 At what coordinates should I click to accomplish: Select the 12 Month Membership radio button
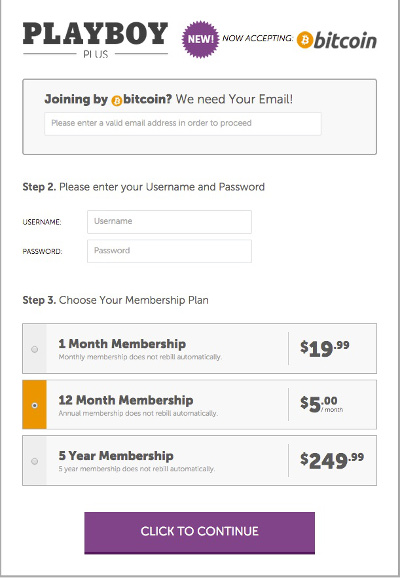pyautogui.click(x=35, y=405)
